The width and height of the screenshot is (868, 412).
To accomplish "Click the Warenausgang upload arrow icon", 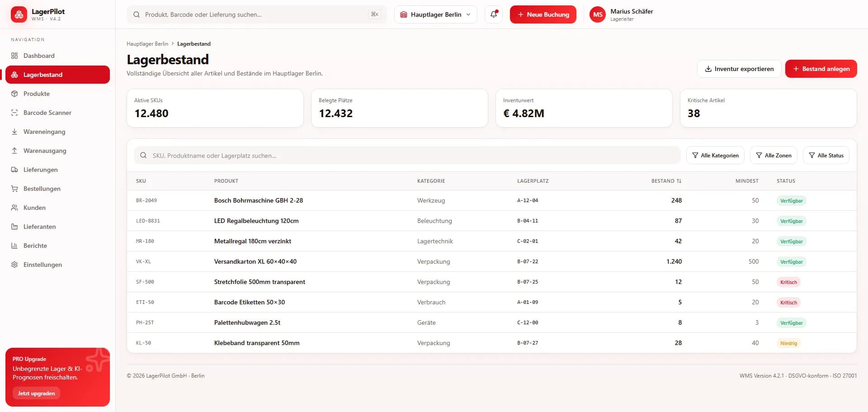I will pos(14,151).
